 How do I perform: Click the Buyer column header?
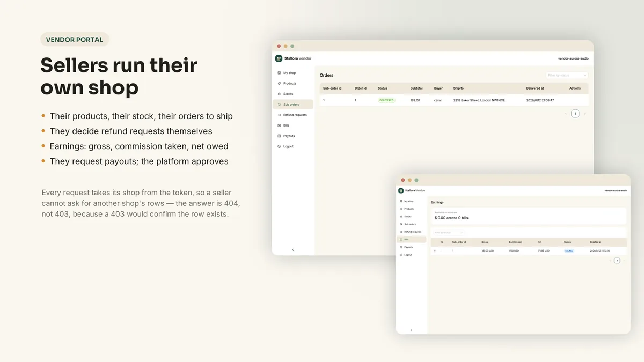tap(438, 88)
